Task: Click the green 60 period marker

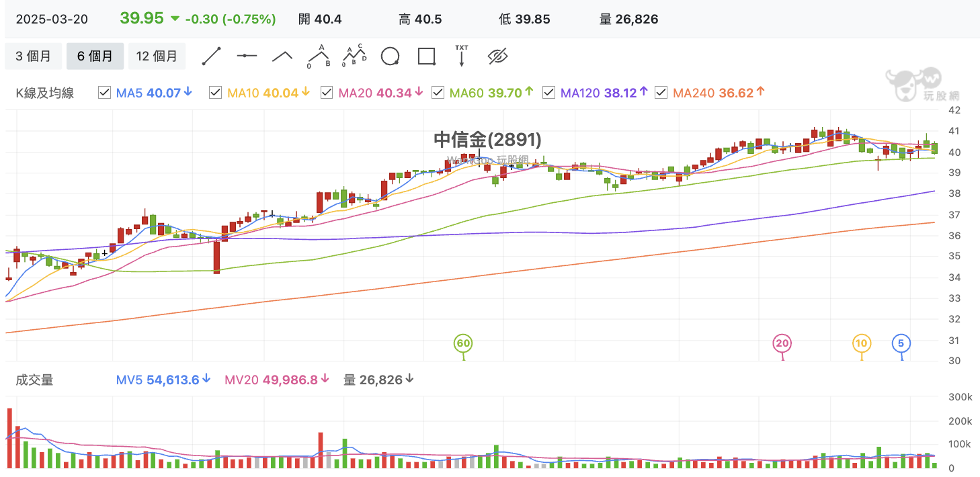Action: click(x=463, y=343)
